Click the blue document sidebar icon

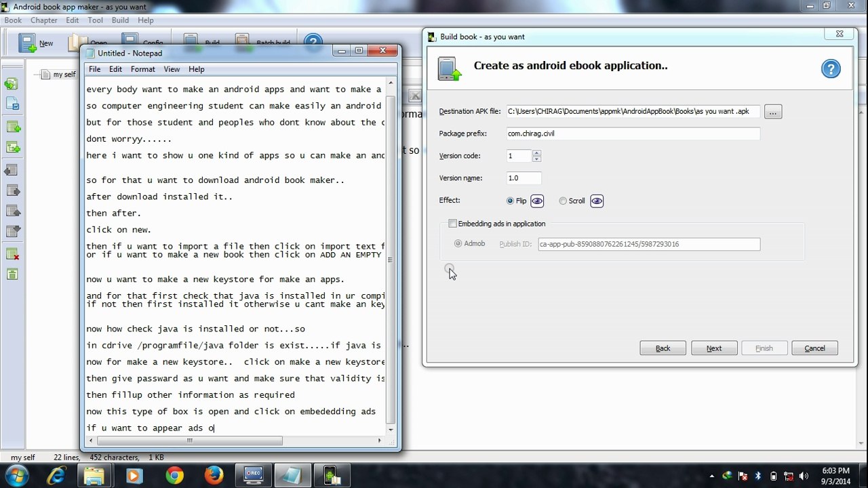12,104
